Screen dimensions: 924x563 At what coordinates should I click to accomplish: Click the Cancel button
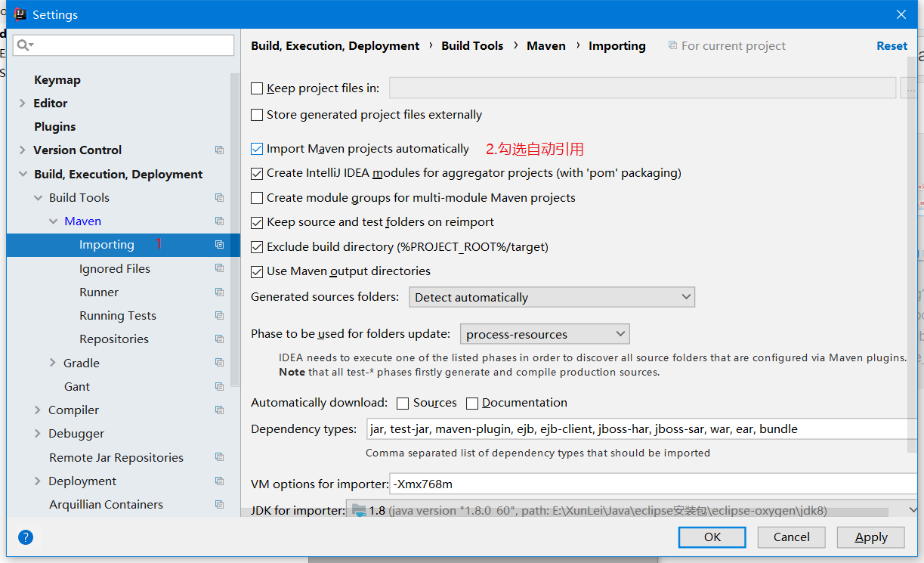tap(792, 537)
